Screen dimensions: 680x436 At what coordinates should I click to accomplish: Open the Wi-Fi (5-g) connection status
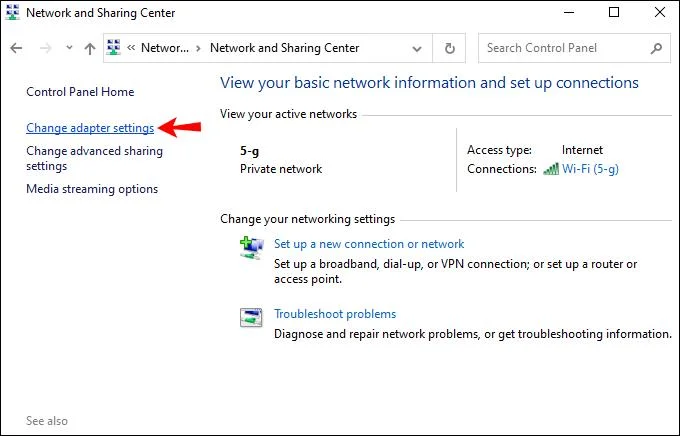point(590,169)
